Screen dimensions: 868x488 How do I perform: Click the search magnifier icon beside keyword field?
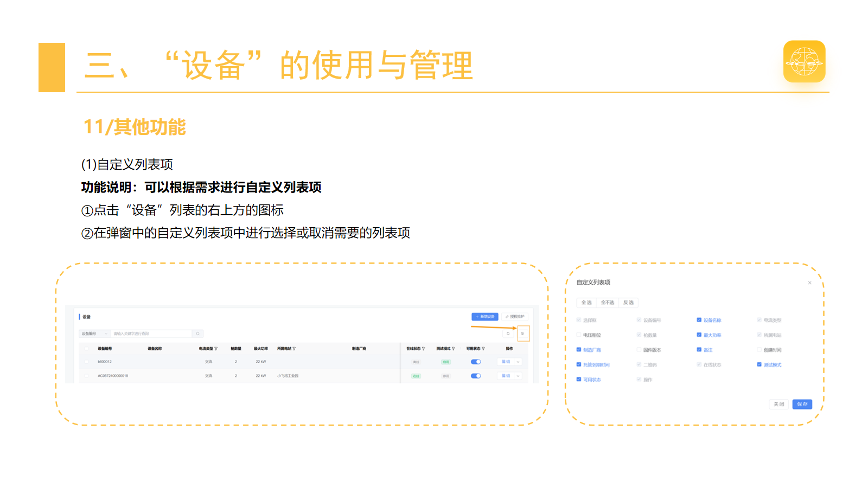pos(198,333)
